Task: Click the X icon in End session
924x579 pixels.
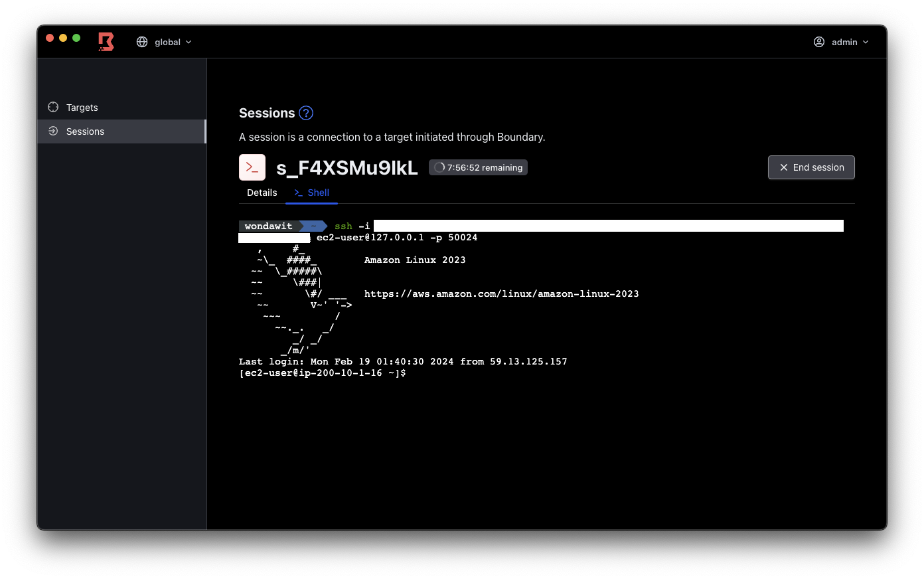Action: pos(784,167)
